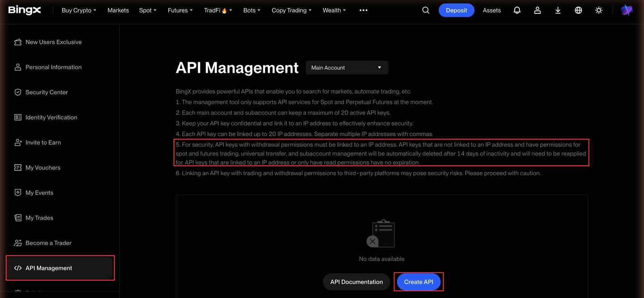Open the Main Account selector dropdown

tap(347, 67)
